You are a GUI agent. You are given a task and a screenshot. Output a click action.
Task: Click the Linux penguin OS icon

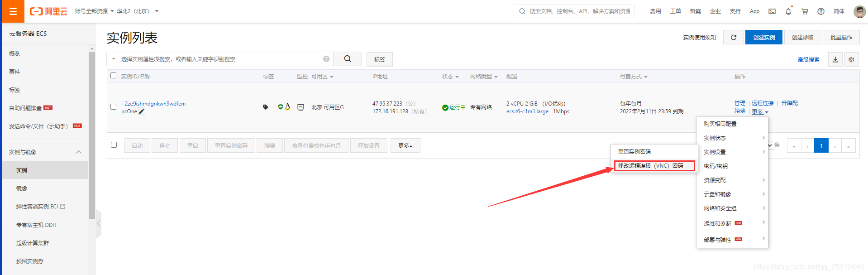tap(287, 107)
